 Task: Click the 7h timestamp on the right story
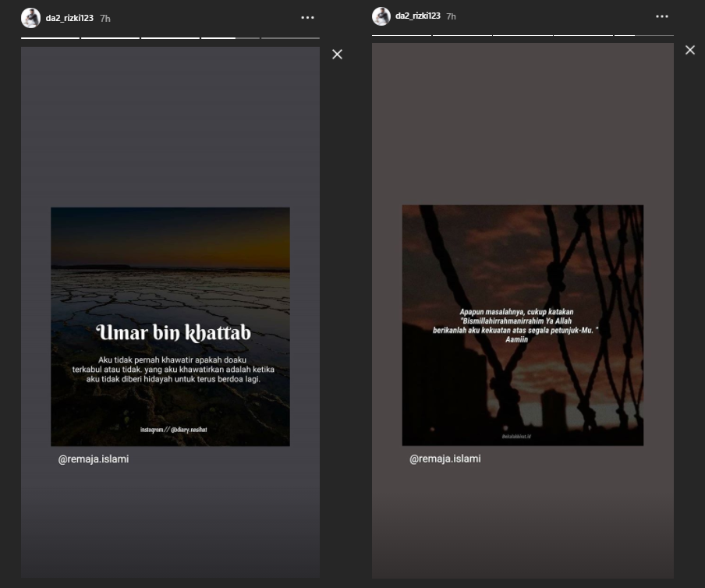[x=451, y=16]
